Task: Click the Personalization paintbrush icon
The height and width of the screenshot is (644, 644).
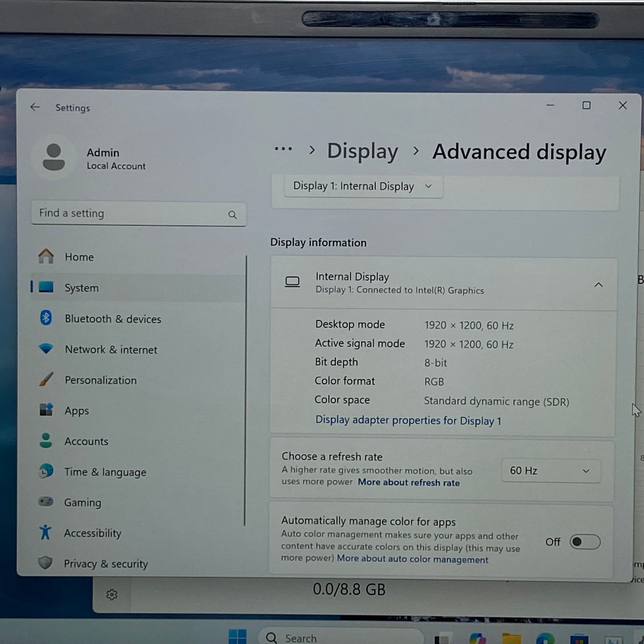Action: (46, 379)
